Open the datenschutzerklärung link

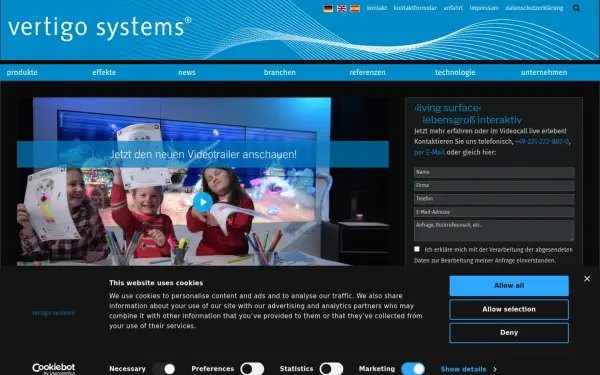coord(534,8)
